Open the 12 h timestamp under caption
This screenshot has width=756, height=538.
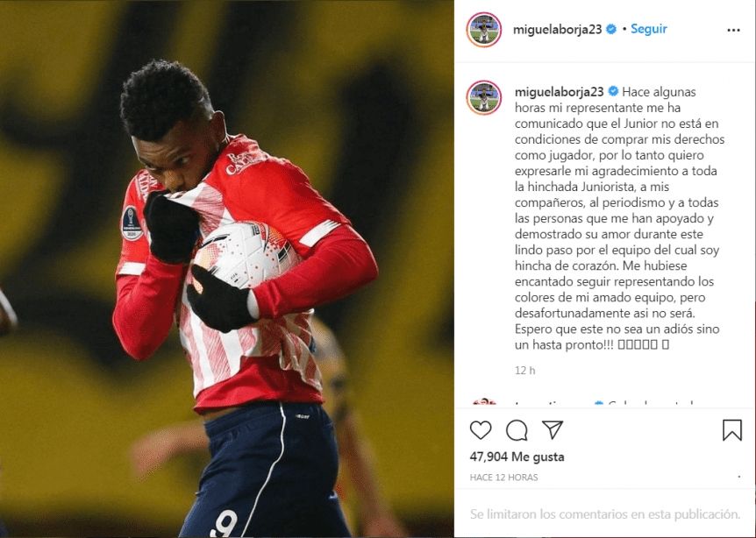(524, 371)
